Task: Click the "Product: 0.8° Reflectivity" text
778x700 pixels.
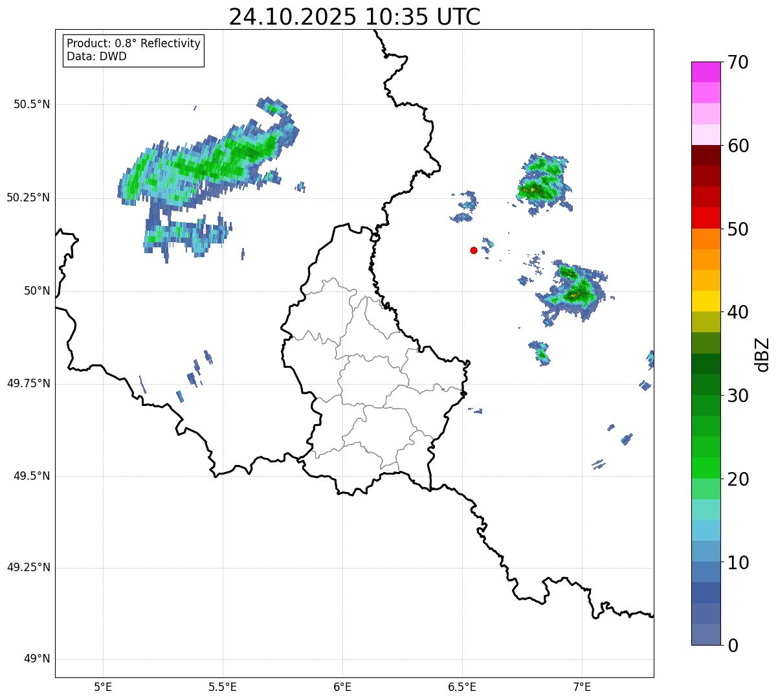Action: [x=134, y=43]
